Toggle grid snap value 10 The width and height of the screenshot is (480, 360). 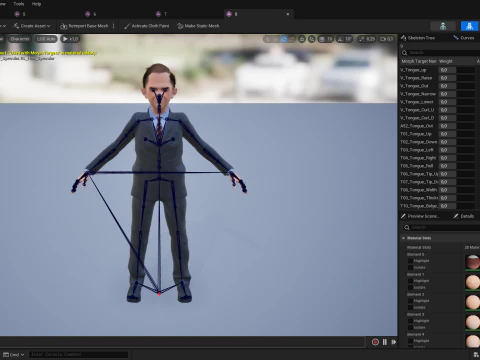tap(326, 39)
